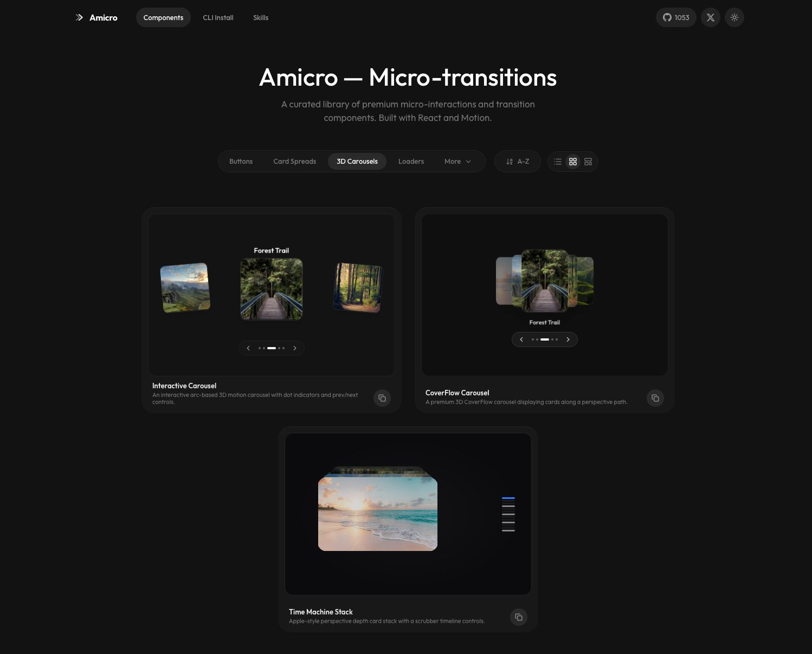The height and width of the screenshot is (654, 812).
Task: Select the tall forest trees card in Interactive Carousel
Action: (x=358, y=288)
